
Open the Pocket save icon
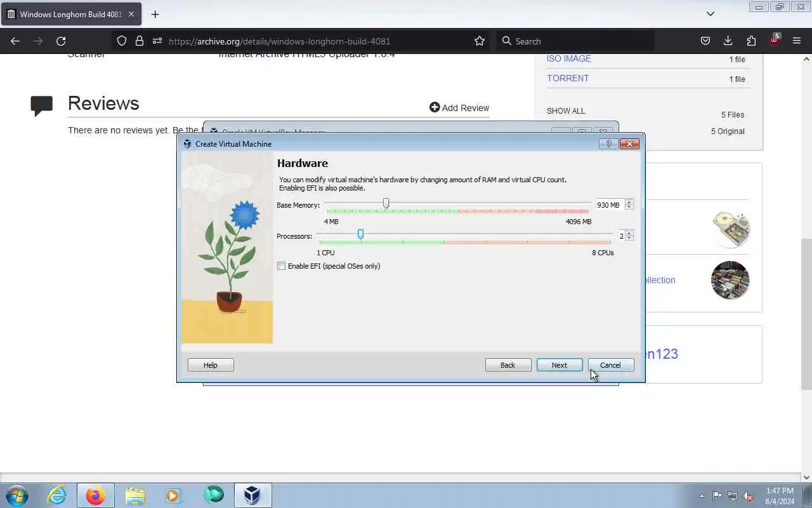click(x=705, y=41)
